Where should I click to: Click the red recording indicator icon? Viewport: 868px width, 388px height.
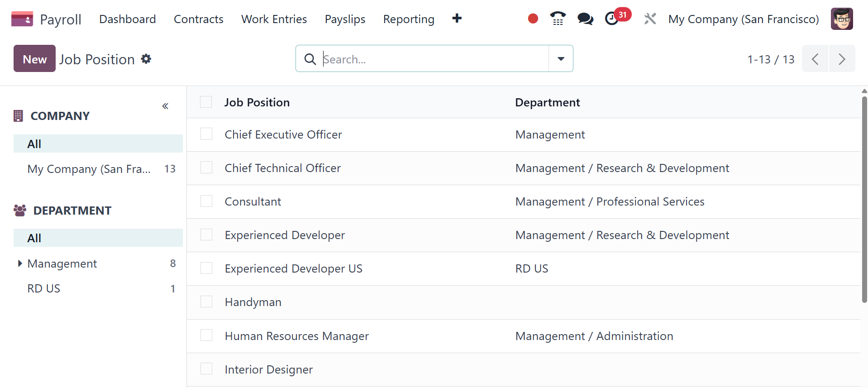[x=533, y=19]
